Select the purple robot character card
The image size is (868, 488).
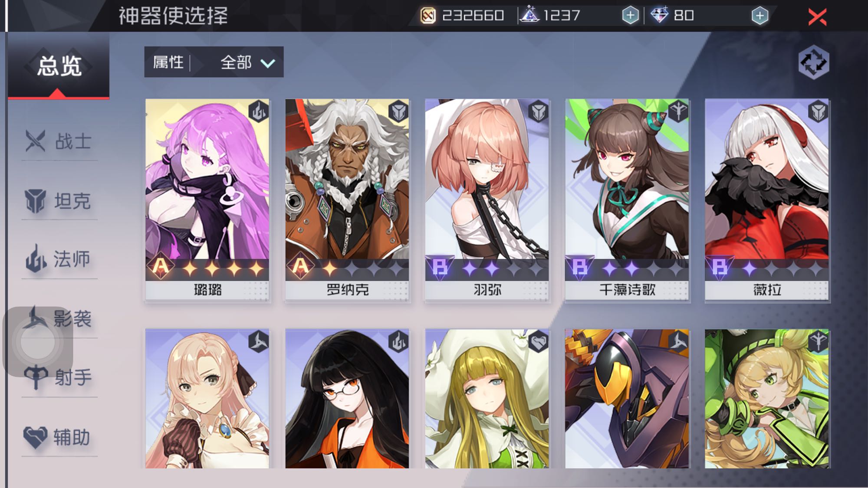click(627, 398)
